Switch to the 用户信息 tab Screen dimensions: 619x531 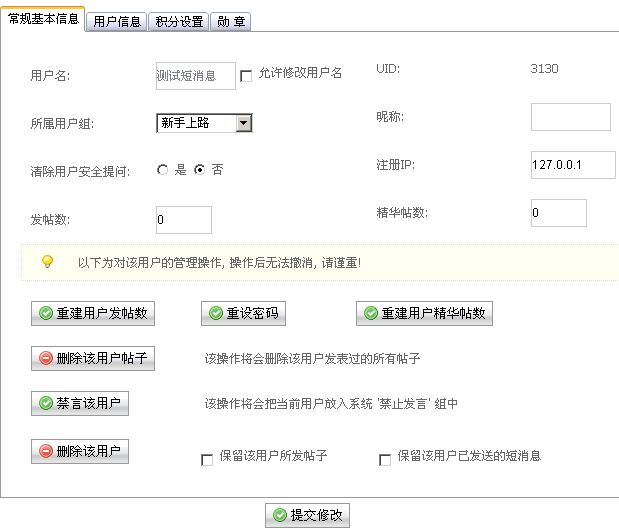click(116, 21)
